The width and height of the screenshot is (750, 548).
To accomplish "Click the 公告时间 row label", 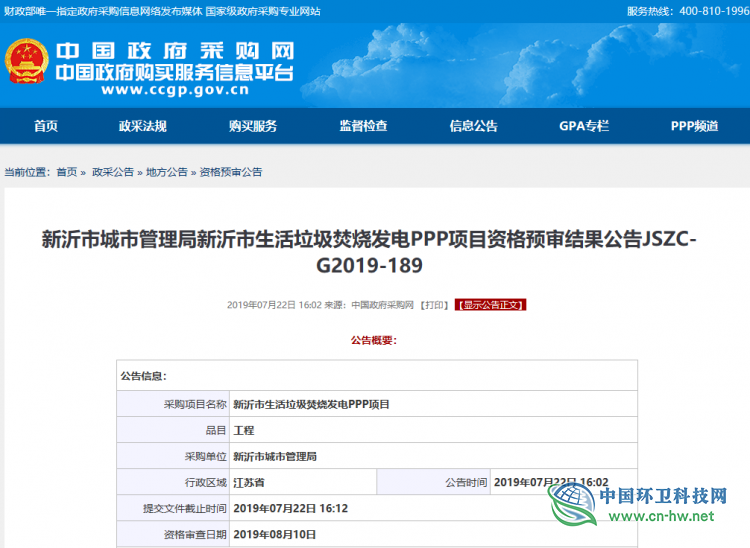I will [466, 482].
